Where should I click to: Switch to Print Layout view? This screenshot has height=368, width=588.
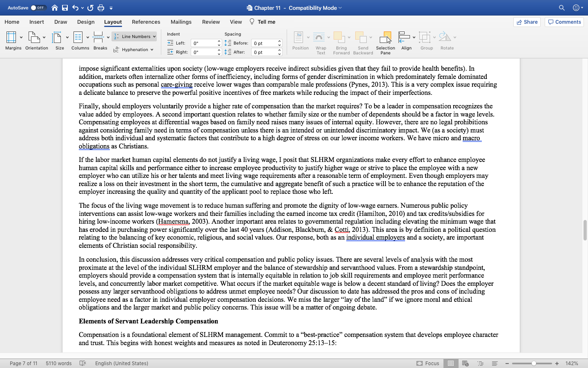coord(451,363)
